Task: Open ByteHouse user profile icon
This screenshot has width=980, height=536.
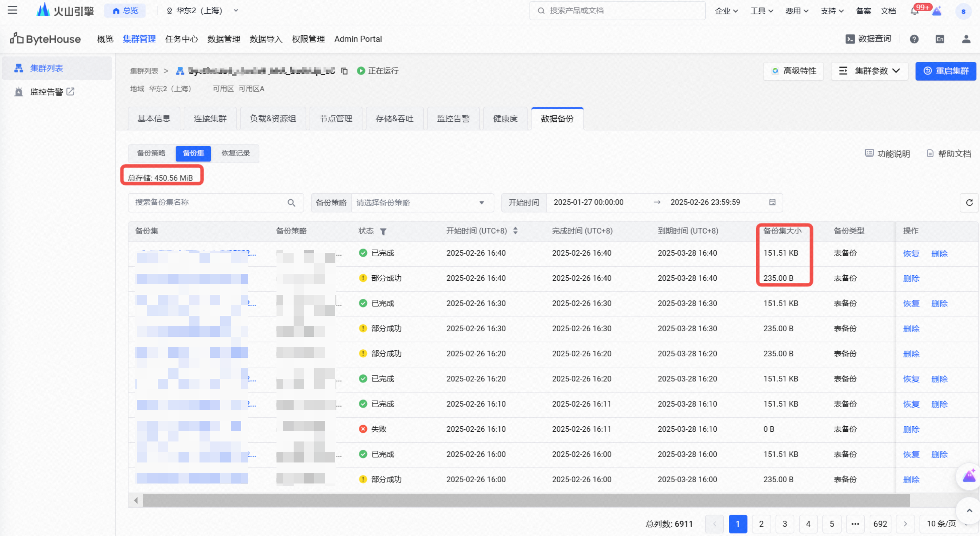Action: 966,39
